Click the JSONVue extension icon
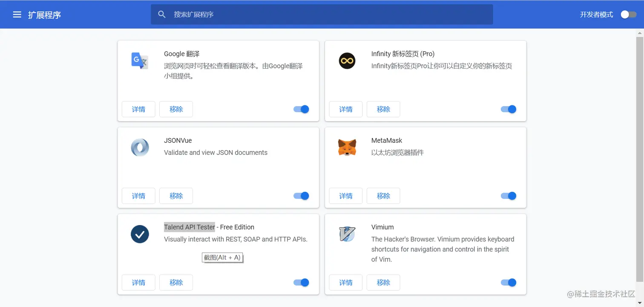Viewport: 644px width, 307px height. [x=140, y=148]
